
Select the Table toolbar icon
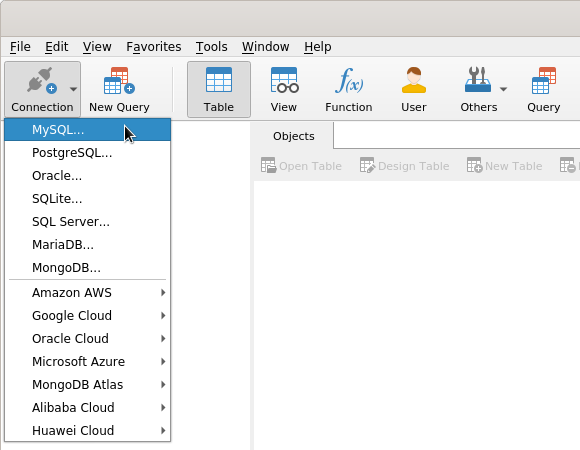point(219,89)
